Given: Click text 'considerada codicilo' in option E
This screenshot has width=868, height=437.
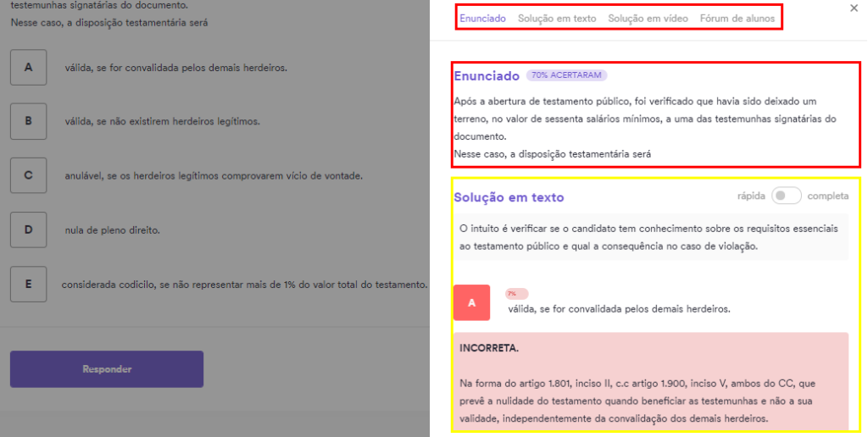Looking at the screenshot, I should click(x=108, y=285).
